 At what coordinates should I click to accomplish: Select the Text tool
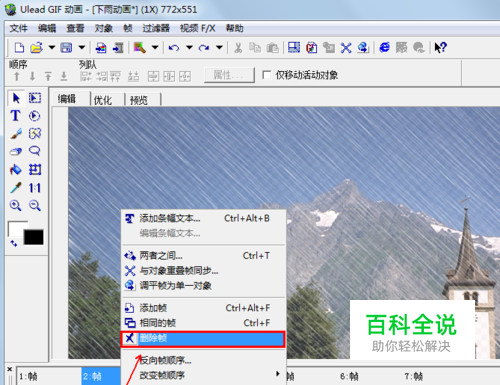point(15,116)
